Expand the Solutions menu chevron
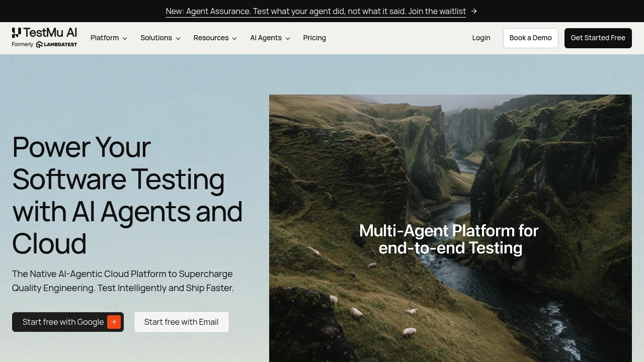The image size is (644, 362). (x=178, y=38)
